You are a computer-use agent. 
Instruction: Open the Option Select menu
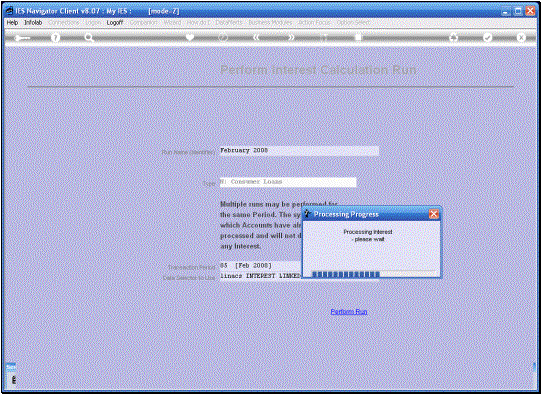tap(353, 22)
